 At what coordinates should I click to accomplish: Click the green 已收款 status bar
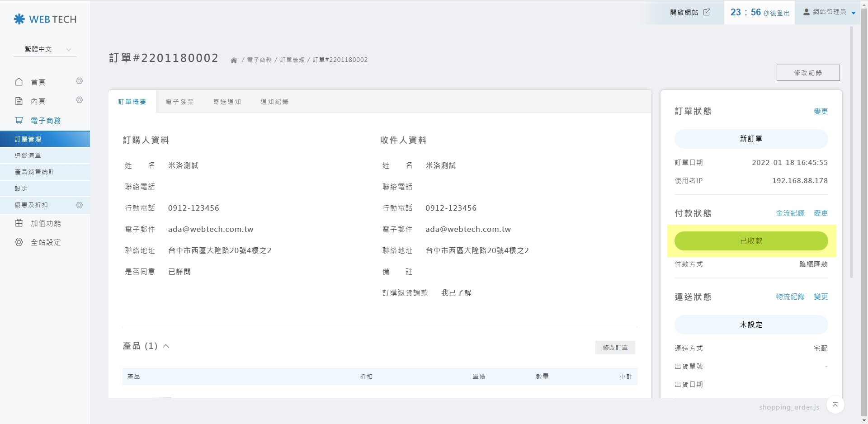pyautogui.click(x=751, y=241)
